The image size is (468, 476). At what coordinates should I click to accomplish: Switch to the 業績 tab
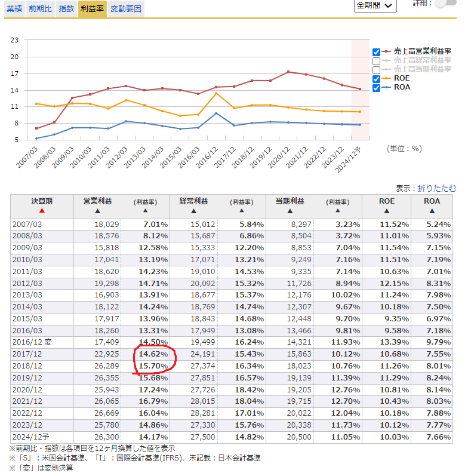click(14, 8)
